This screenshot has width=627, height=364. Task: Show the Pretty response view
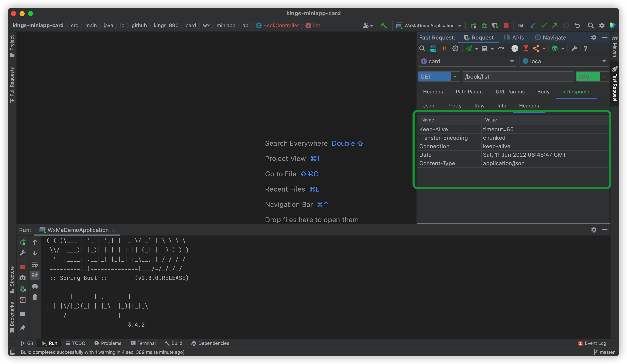pyautogui.click(x=454, y=106)
